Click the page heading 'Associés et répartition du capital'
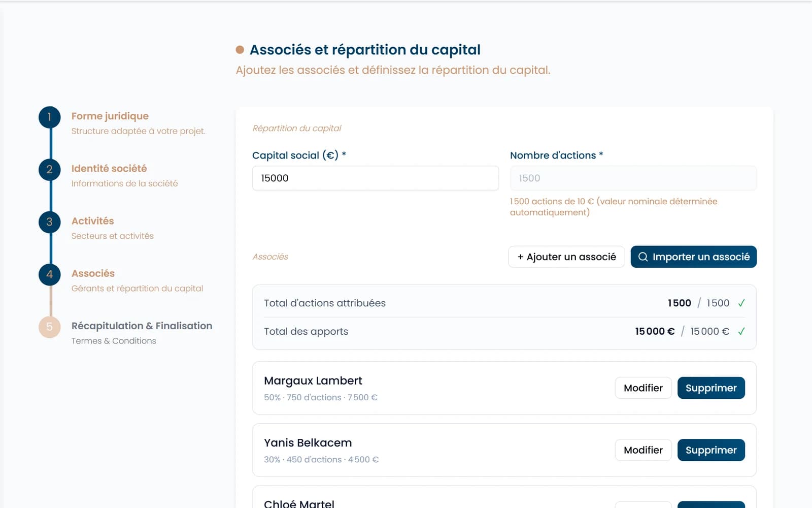Screen dimensions: 812x508 pyautogui.click(x=365, y=50)
